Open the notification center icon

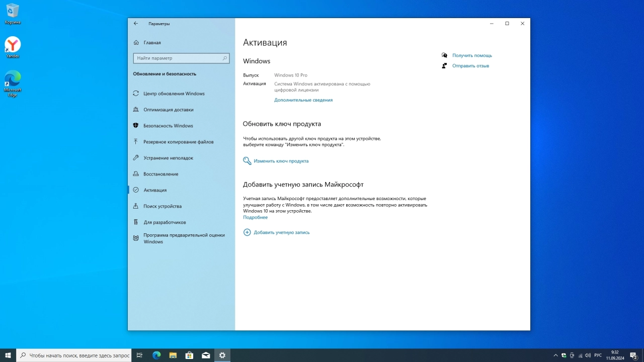point(634,355)
